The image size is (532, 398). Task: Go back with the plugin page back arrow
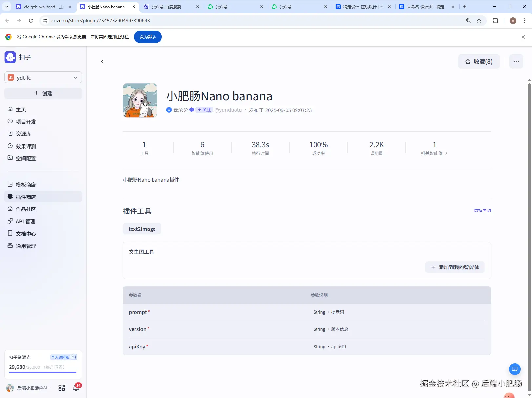[102, 62]
